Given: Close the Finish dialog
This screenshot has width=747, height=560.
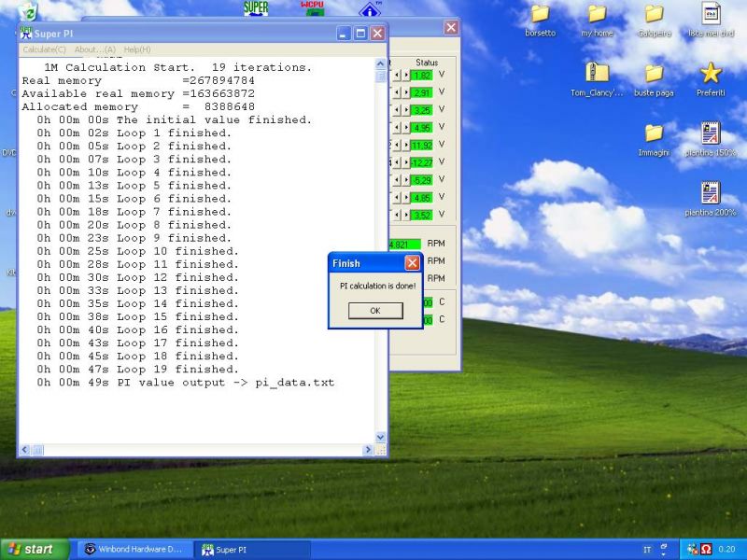Looking at the screenshot, I should pyautogui.click(x=412, y=263).
